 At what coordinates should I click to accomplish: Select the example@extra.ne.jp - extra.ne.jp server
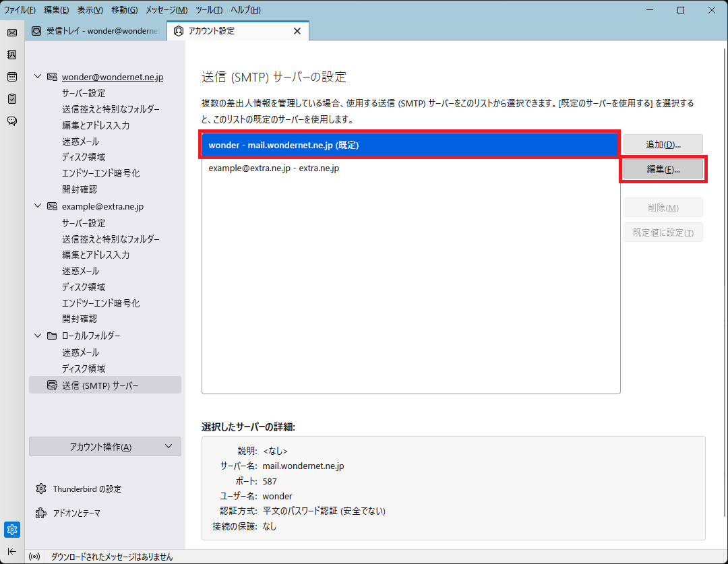(411, 168)
